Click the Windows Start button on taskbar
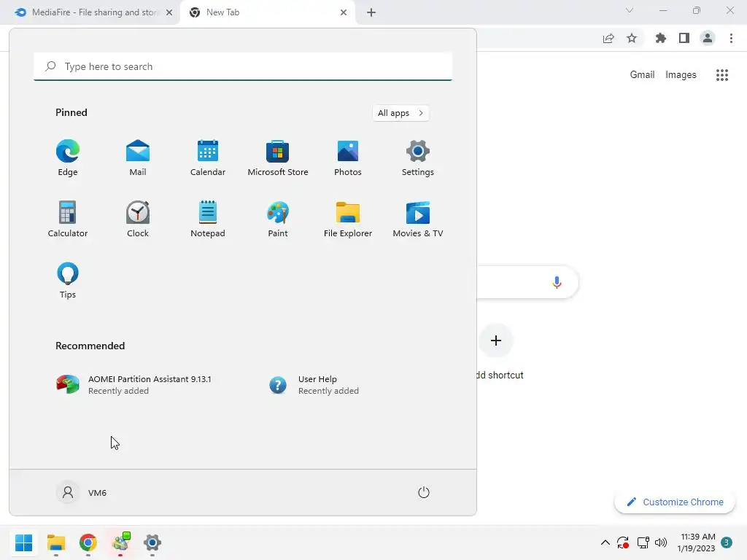 [x=24, y=542]
